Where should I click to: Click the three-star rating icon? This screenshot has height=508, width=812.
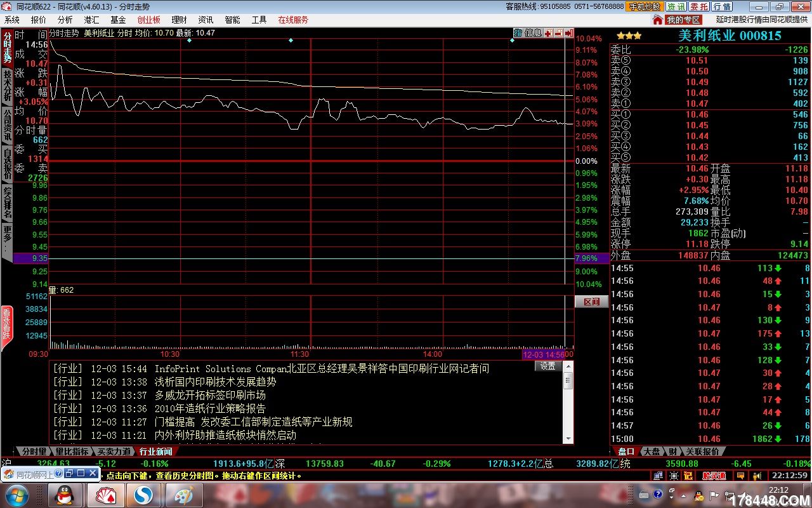(629, 36)
